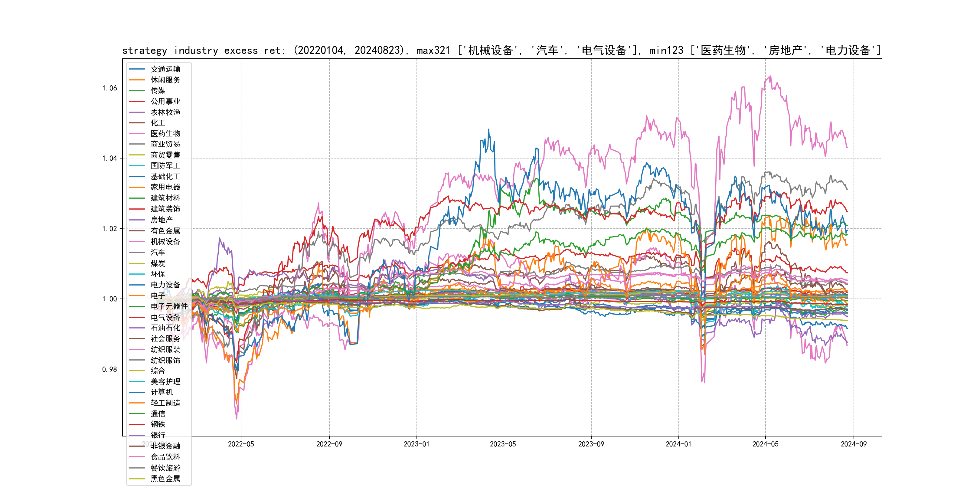This screenshot has height=490, width=980.
Task: Click the 0.98 y-axis tick label
Action: pos(109,369)
